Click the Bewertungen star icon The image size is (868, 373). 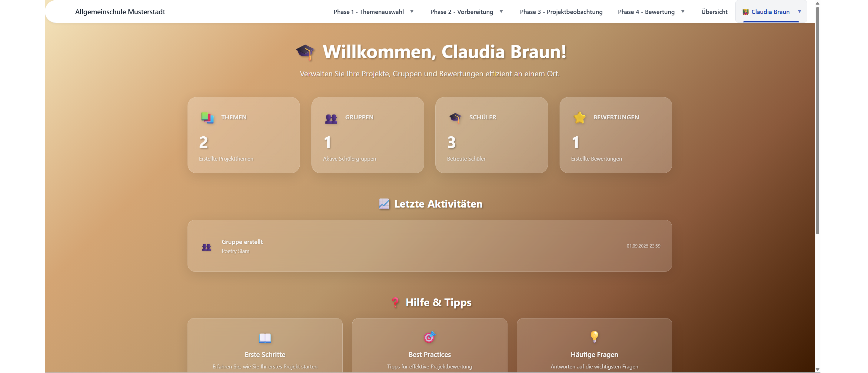(x=579, y=117)
